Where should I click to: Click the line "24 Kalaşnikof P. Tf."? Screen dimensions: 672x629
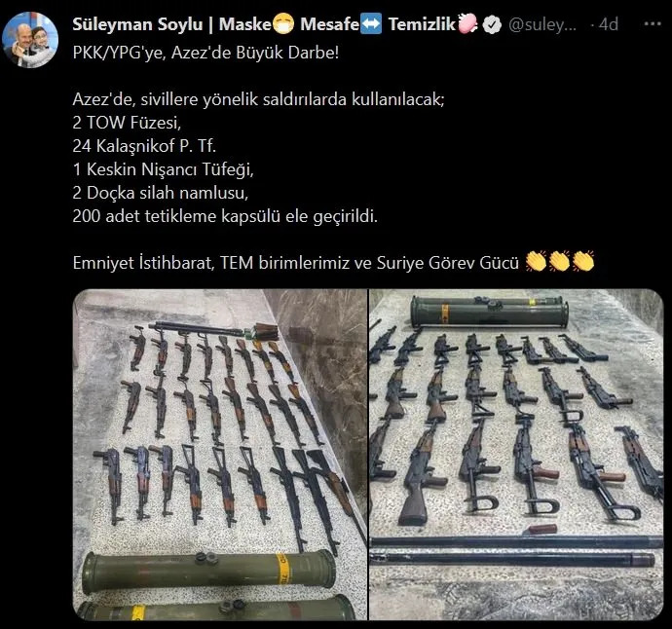tap(145, 145)
